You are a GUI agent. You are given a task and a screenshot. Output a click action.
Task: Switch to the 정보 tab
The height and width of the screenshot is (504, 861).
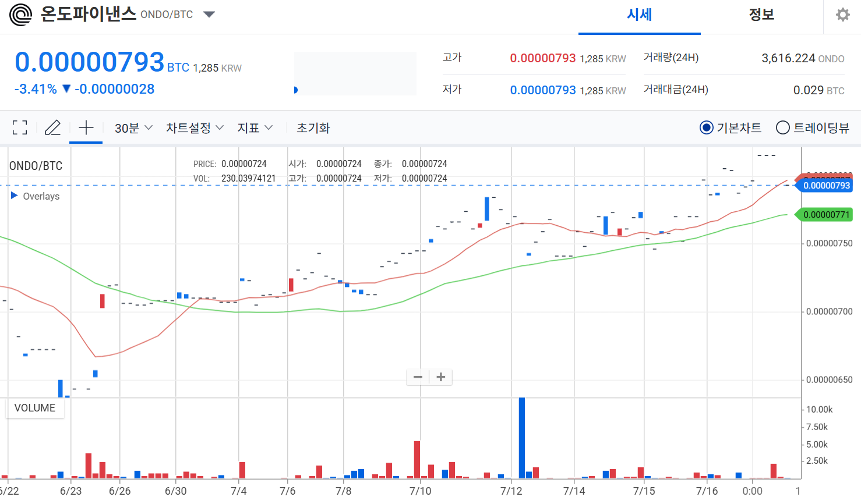[x=761, y=15]
